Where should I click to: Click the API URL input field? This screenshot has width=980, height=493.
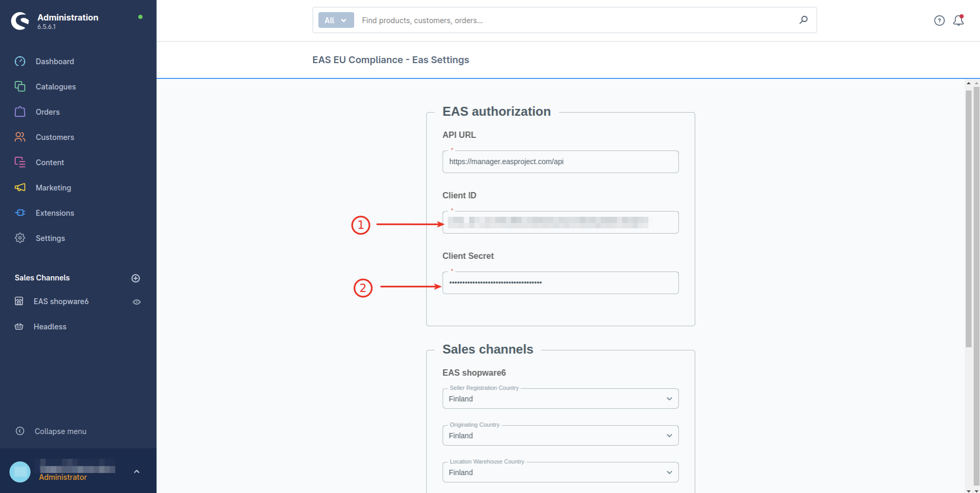[x=560, y=162]
